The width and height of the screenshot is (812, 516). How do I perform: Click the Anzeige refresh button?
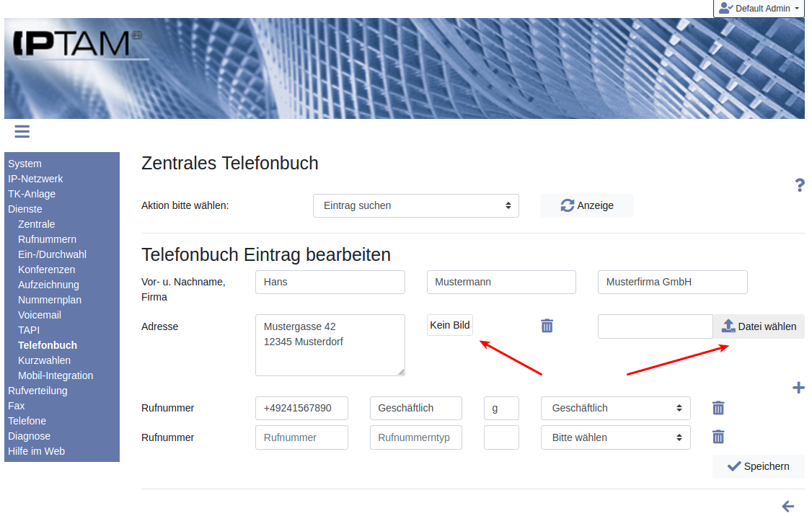587,205
